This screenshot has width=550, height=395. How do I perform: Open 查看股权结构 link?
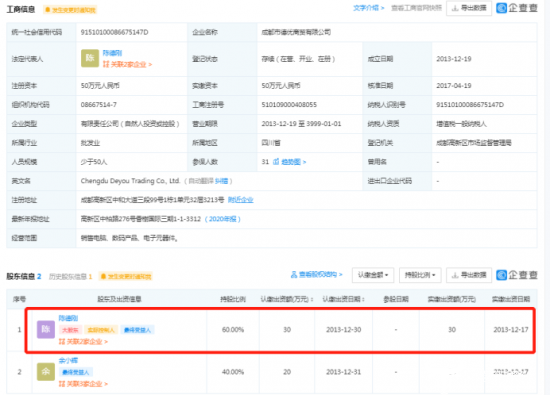pyautogui.click(x=317, y=275)
